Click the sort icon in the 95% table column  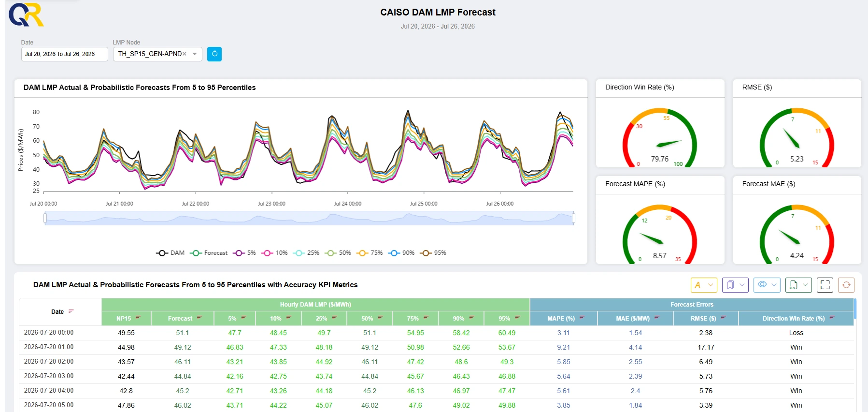click(x=518, y=318)
